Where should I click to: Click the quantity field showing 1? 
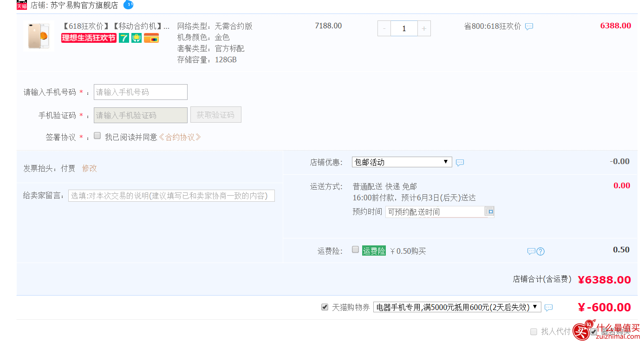pyautogui.click(x=404, y=28)
